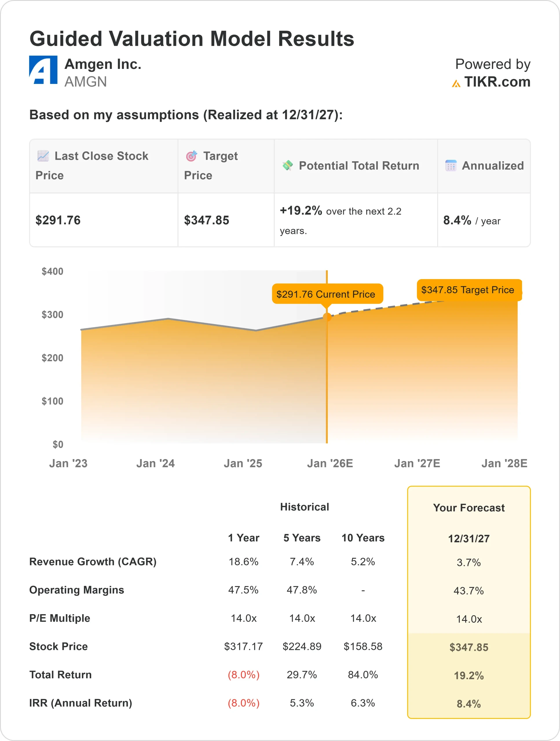Viewport: 560px width, 741px height.
Task: Click the Revenue Growth (CAGR) row label
Action: [93, 562]
